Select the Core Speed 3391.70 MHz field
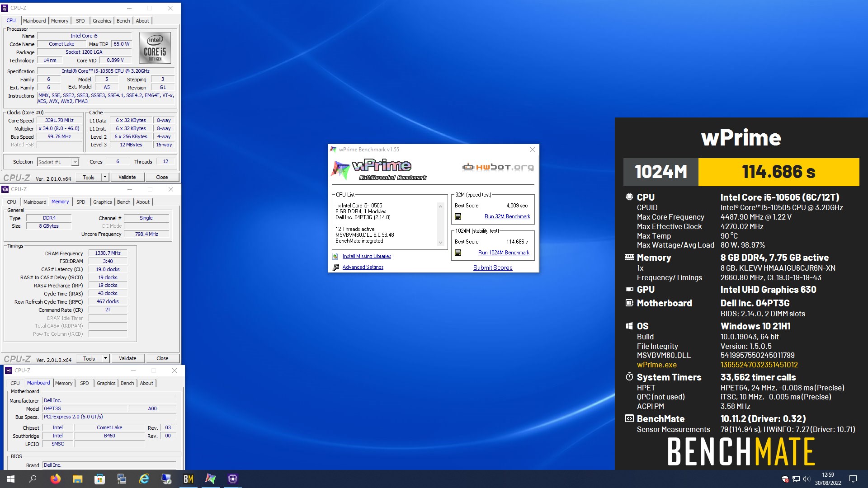The image size is (868, 488). pyautogui.click(x=59, y=121)
